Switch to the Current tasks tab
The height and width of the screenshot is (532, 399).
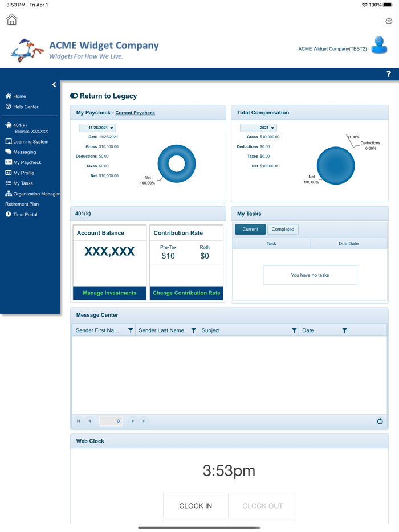point(250,230)
